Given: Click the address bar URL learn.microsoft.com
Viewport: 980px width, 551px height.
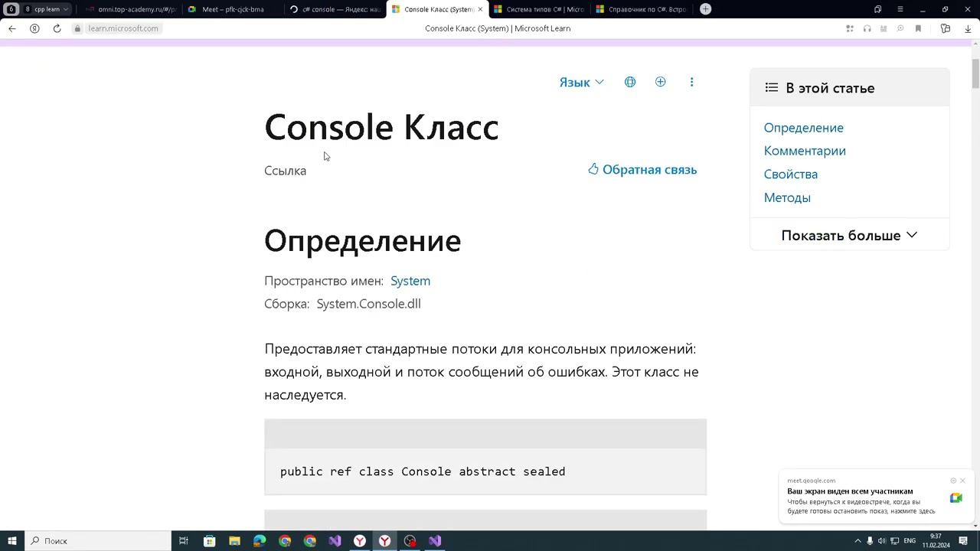Looking at the screenshot, I should 123,28.
